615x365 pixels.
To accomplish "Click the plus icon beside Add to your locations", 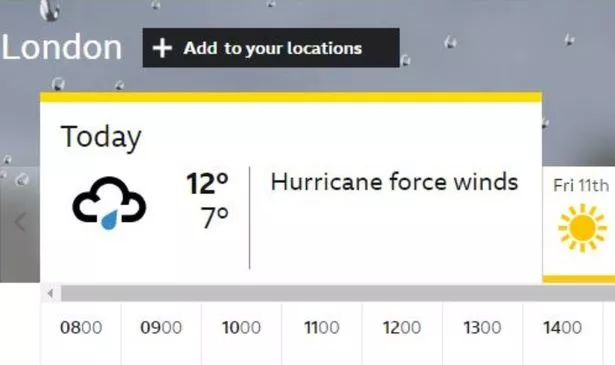I will pyautogui.click(x=162, y=48).
